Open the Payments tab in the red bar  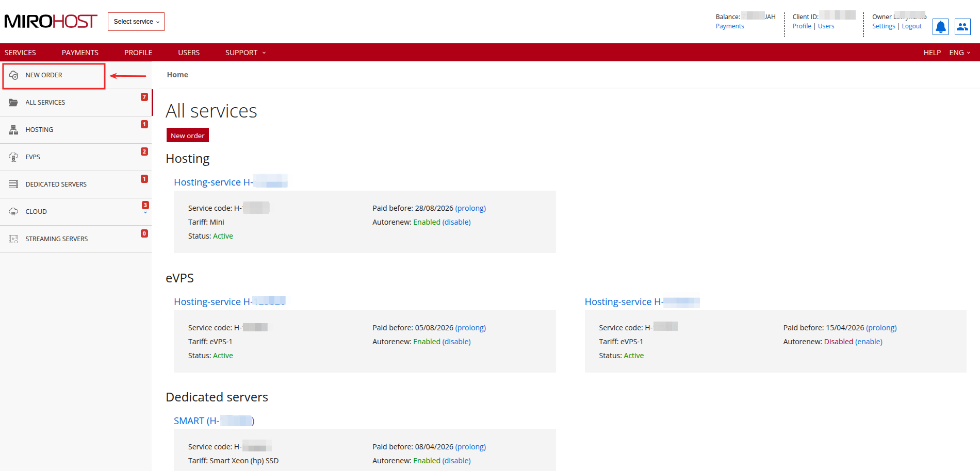80,53
